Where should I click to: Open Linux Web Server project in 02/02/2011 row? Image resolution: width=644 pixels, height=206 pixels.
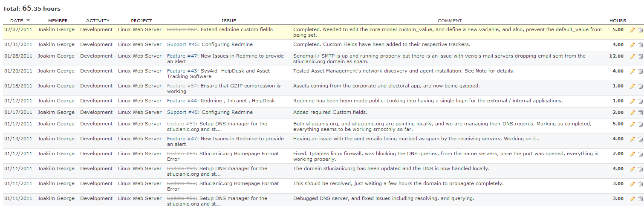(x=140, y=29)
